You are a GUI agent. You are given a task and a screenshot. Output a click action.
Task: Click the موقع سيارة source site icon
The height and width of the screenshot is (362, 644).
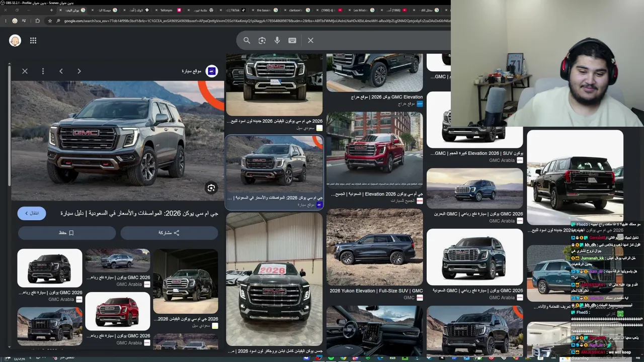coord(212,71)
